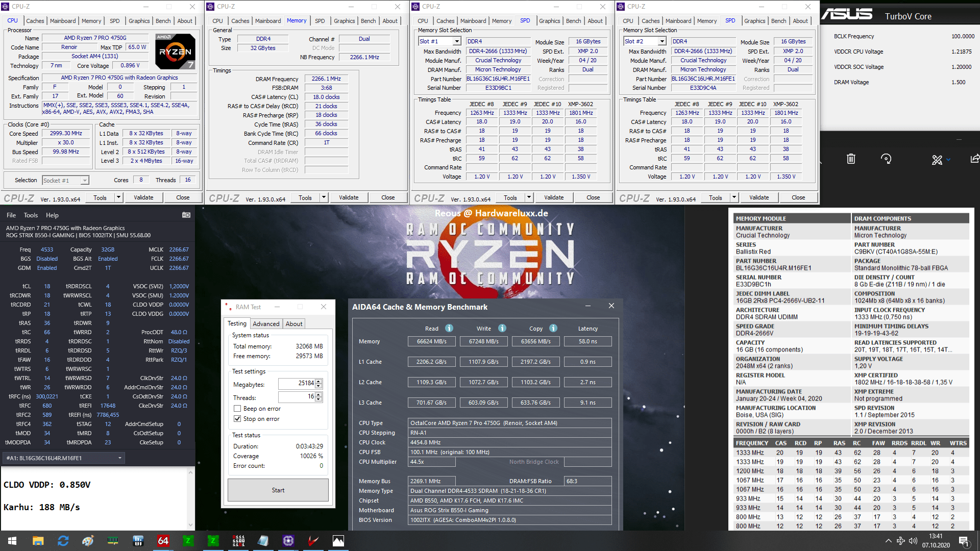
Task: Click Megabytes input field in RAM Test
Action: point(297,383)
